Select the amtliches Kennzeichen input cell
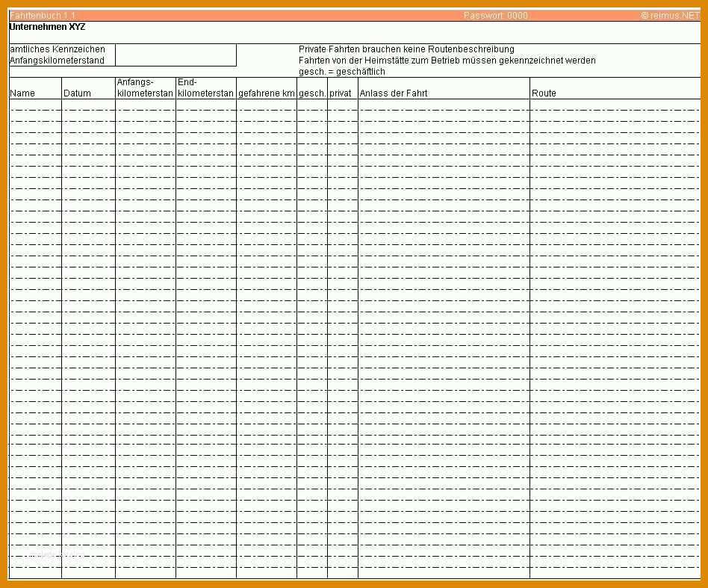This screenshot has width=708, height=588. (x=176, y=49)
